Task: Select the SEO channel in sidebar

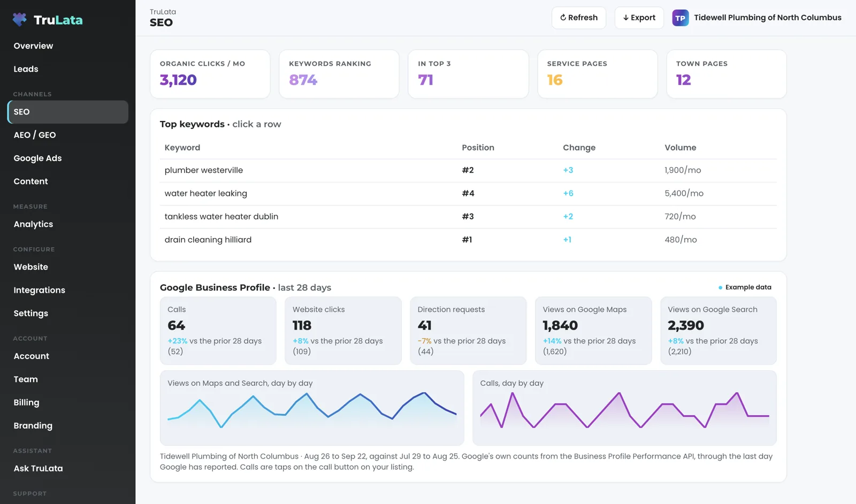Action: 68,112
